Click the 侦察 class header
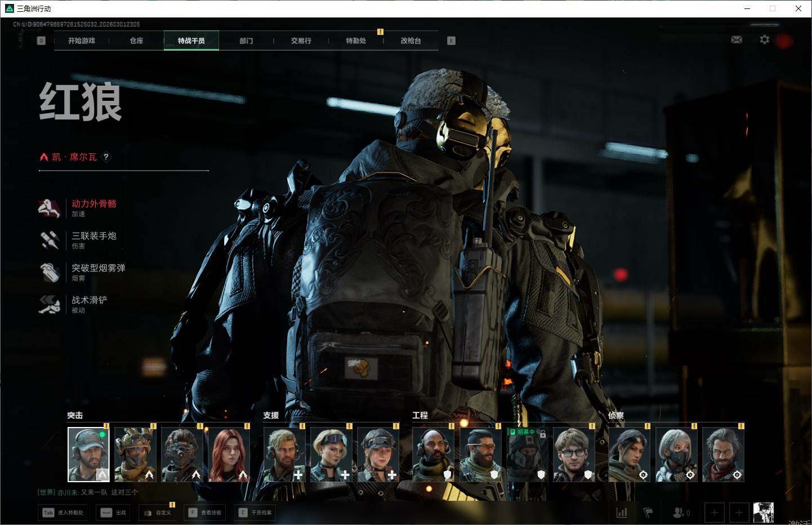The width and height of the screenshot is (812, 525). [616, 415]
